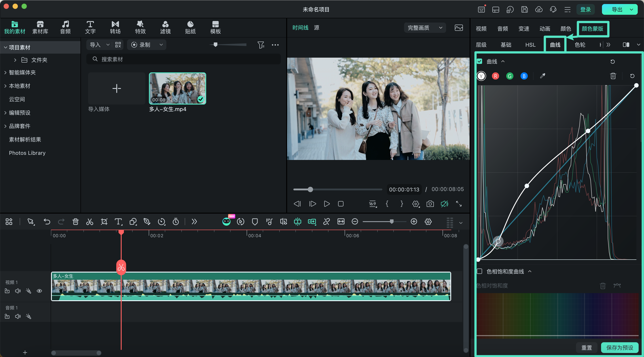644x357 pixels.
Task: Select the red R curve channel
Action: 496,76
